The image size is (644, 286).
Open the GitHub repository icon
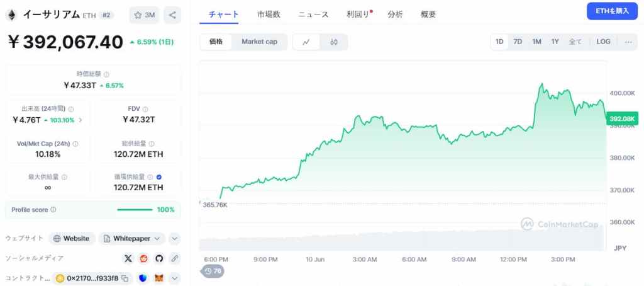click(x=159, y=258)
